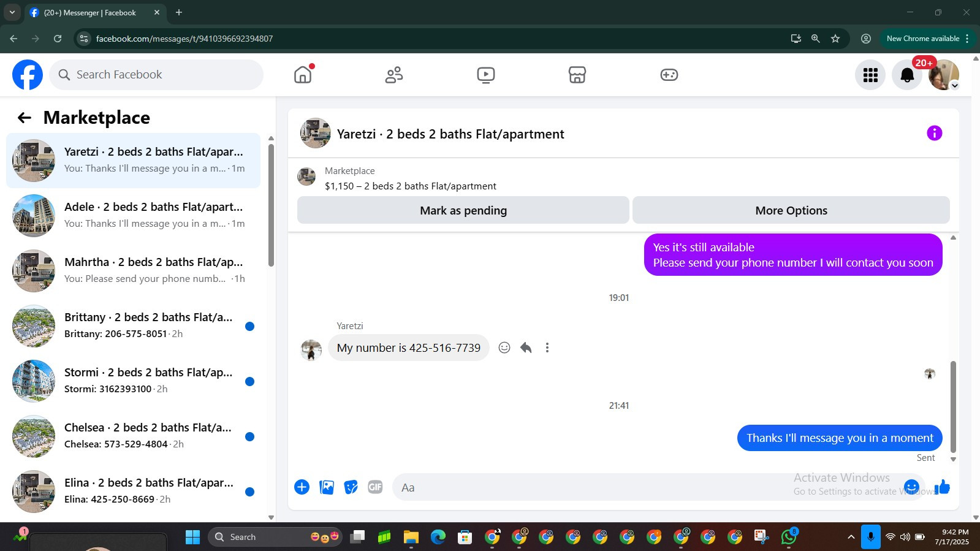The width and height of the screenshot is (980, 551).
Task: Show hidden system tray icons
Action: (851, 538)
